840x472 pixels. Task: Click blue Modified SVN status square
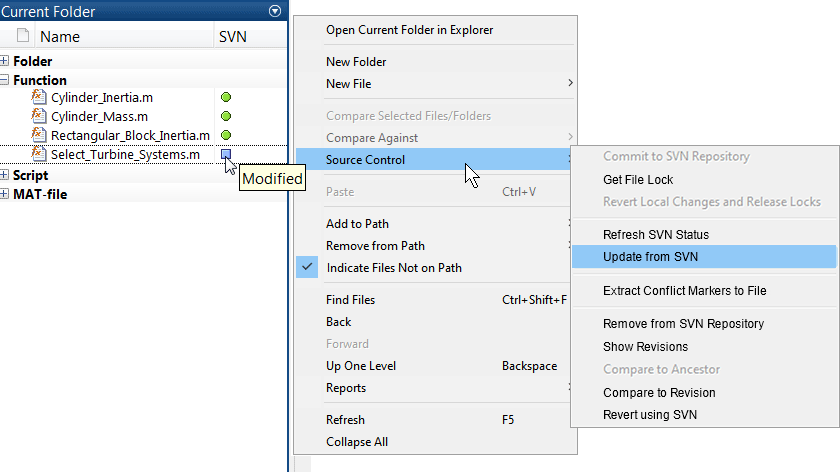tap(226, 154)
